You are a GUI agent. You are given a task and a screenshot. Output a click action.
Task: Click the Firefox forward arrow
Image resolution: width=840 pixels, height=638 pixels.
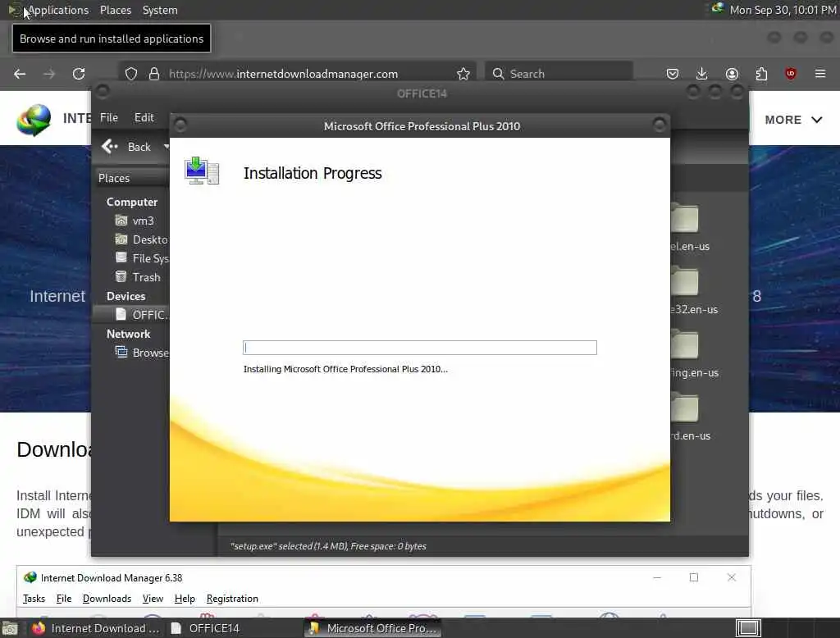pyautogui.click(x=49, y=74)
